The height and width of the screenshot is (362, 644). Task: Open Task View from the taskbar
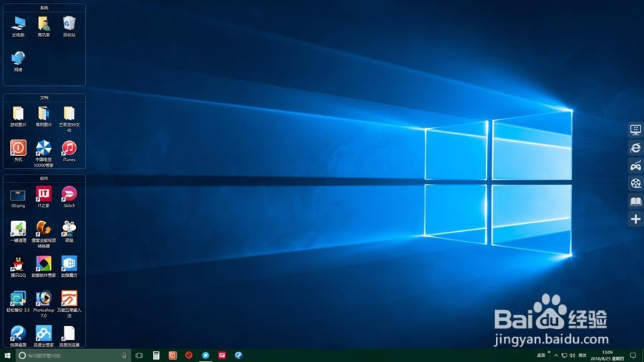[140, 356]
